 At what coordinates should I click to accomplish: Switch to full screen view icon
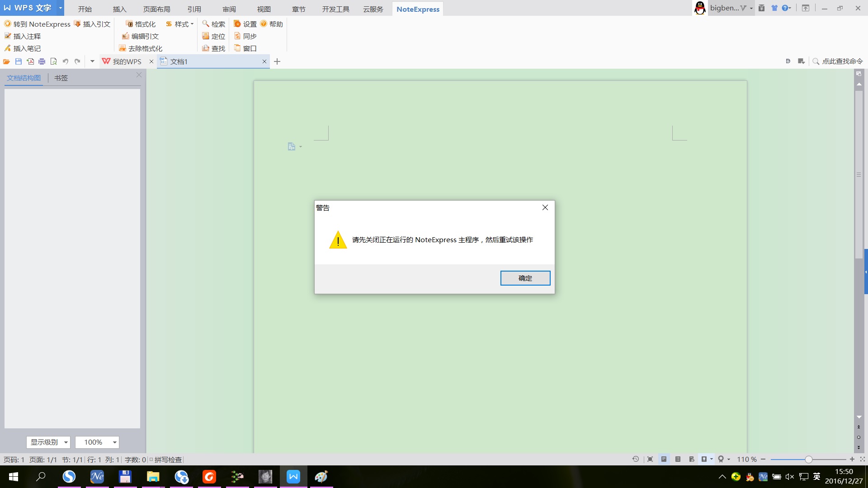[x=650, y=459]
